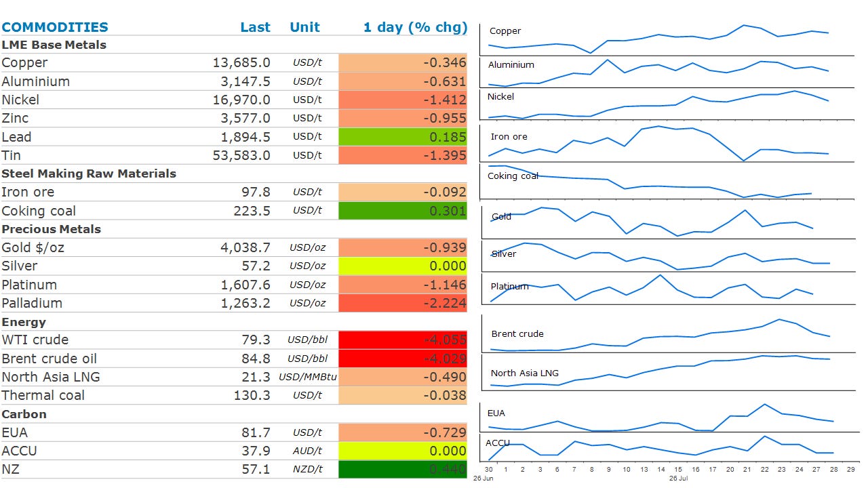
Task: Select the "USD/bbl" unit in WTI crude row
Action: pos(308,340)
